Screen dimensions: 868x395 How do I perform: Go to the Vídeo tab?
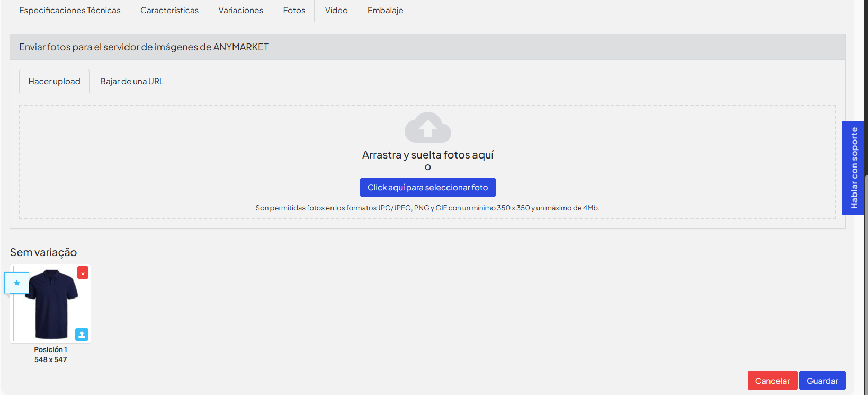(336, 11)
